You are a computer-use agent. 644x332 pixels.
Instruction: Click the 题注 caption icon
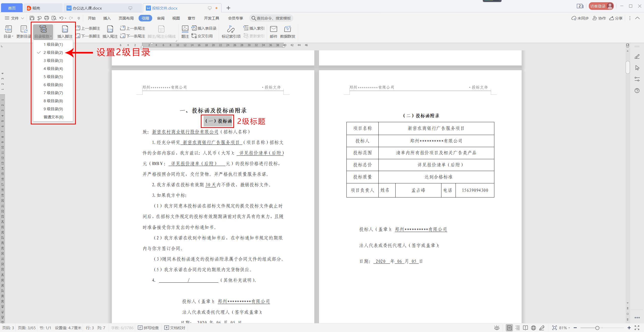[x=185, y=32]
